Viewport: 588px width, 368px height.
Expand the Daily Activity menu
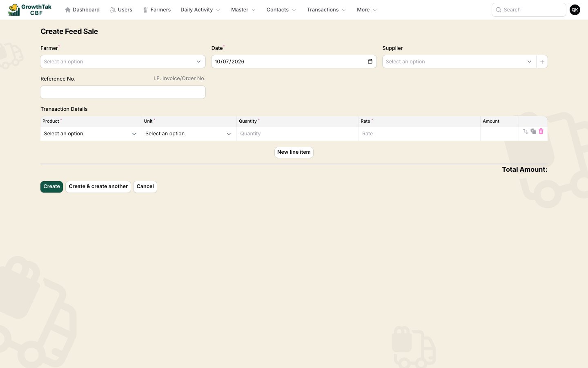200,10
